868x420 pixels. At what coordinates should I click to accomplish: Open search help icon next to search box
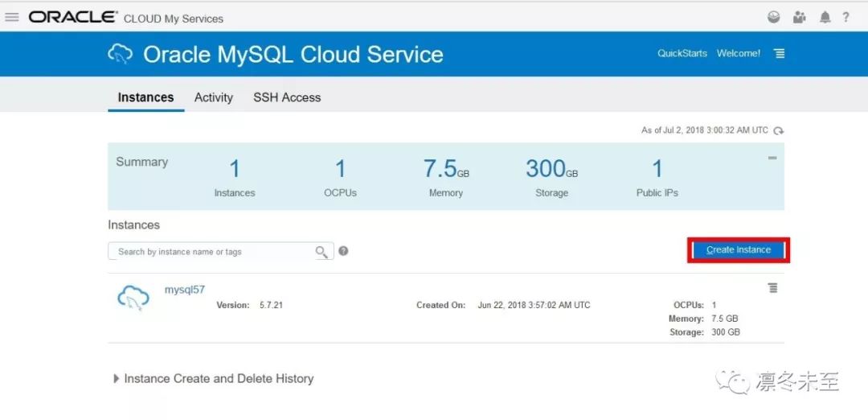[x=343, y=251]
